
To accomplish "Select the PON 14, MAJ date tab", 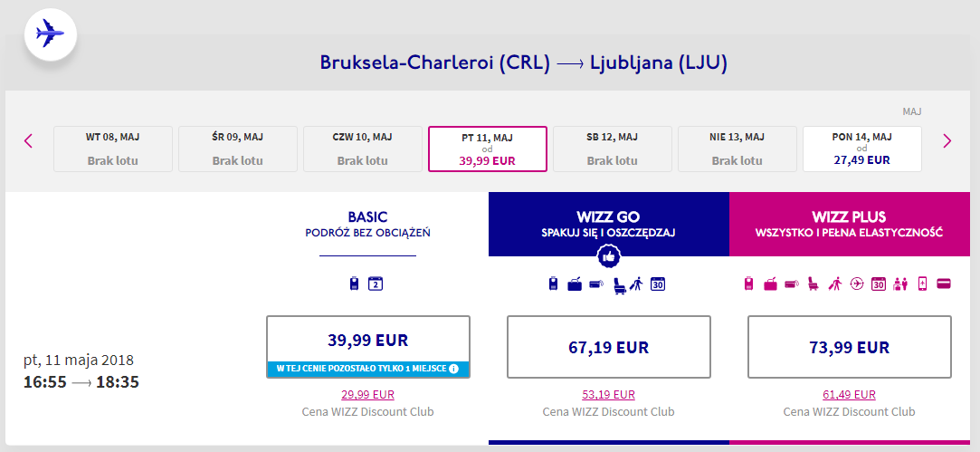I will tap(861, 149).
